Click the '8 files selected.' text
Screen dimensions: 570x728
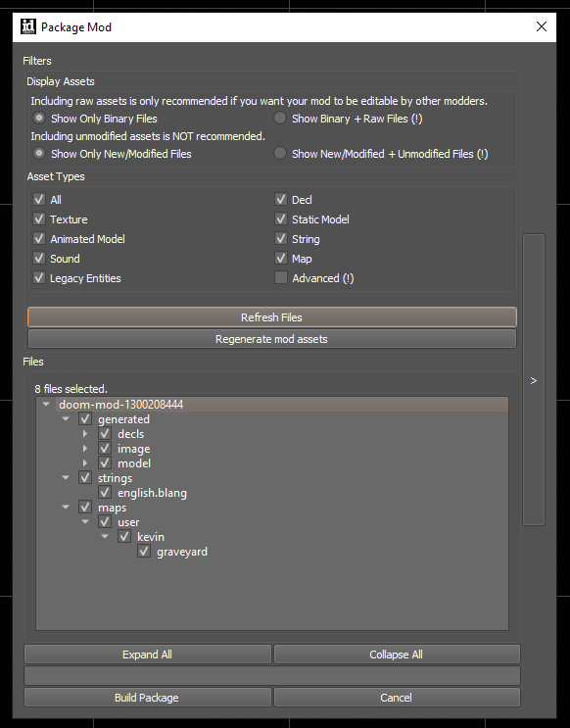pos(71,389)
